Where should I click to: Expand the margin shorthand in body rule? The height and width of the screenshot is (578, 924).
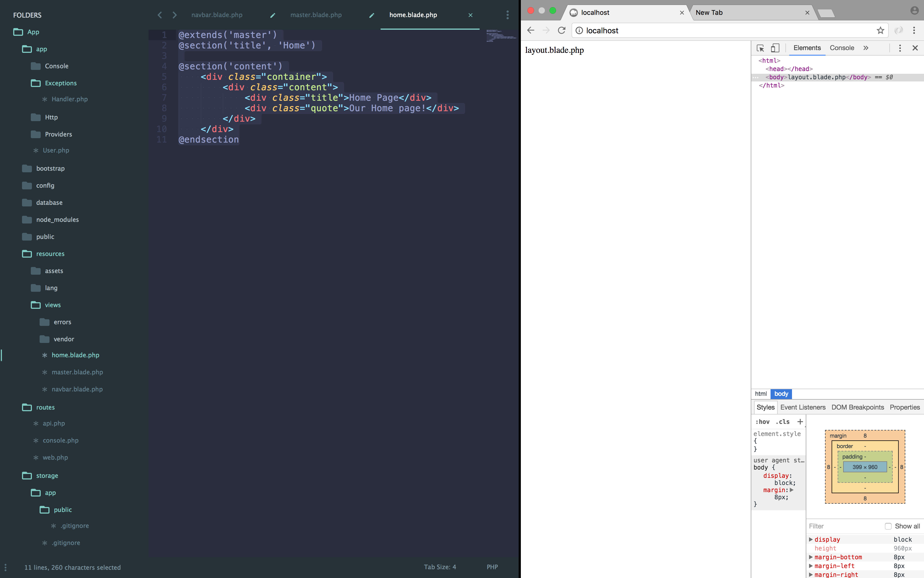tap(791, 490)
